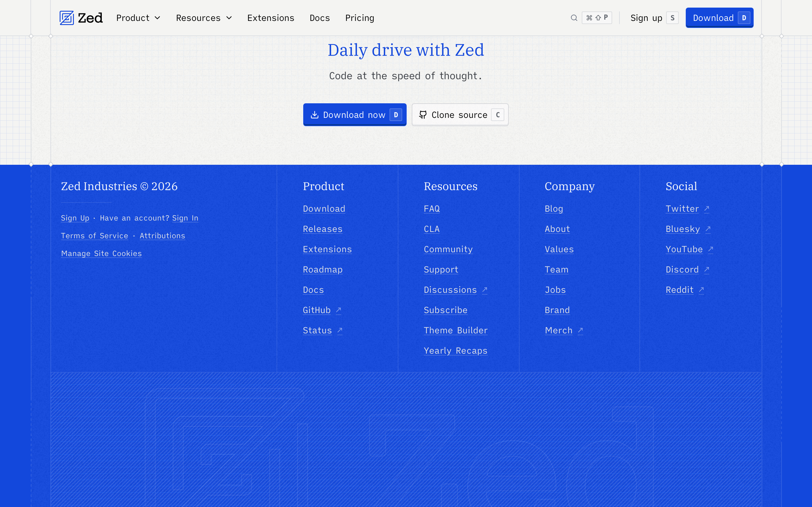Expand the Product dropdown menu
Image resolution: width=812 pixels, height=507 pixels.
click(138, 18)
